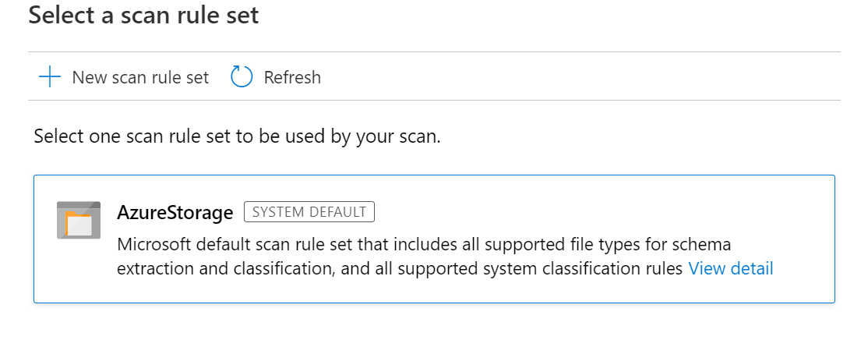Click the word 'Refresh' in the toolbar
This screenshot has width=868, height=347.
click(x=292, y=77)
